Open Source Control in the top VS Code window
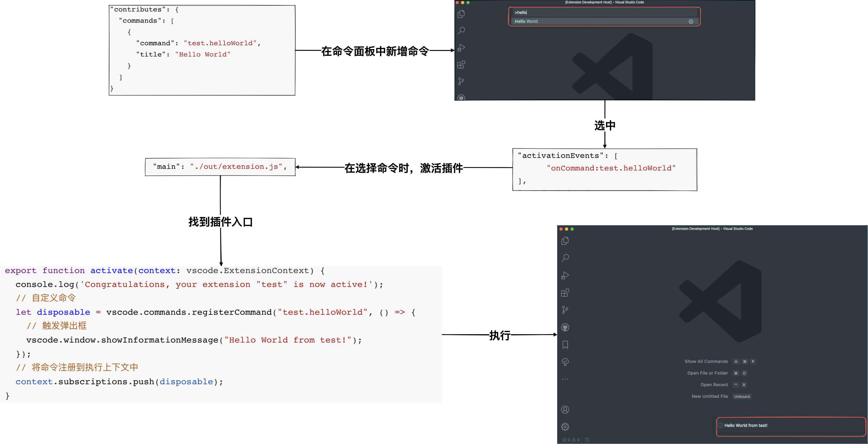Image resolution: width=868 pixels, height=444 pixels. (x=461, y=81)
